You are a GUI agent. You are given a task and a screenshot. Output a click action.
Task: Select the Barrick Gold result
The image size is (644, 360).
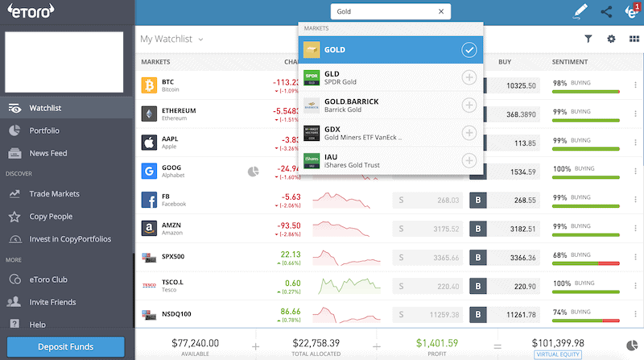point(390,106)
